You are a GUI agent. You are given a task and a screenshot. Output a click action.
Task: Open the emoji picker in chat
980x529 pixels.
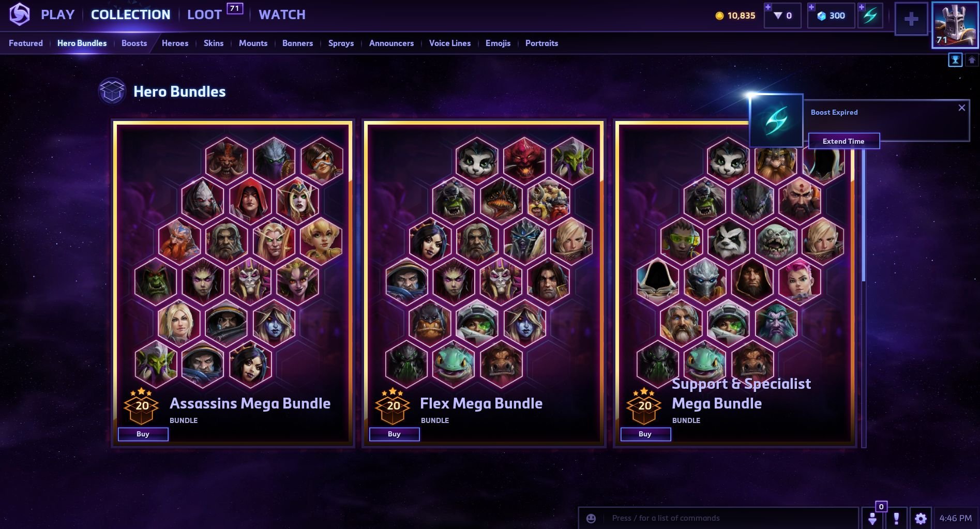pos(591,518)
